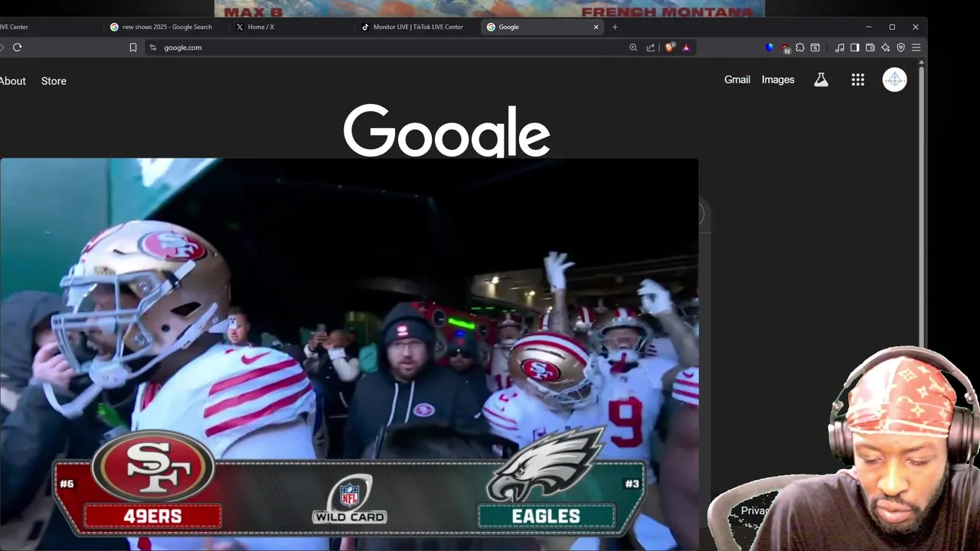Image resolution: width=980 pixels, height=551 pixels.
Task: Open a new tab with plus button
Action: [615, 27]
